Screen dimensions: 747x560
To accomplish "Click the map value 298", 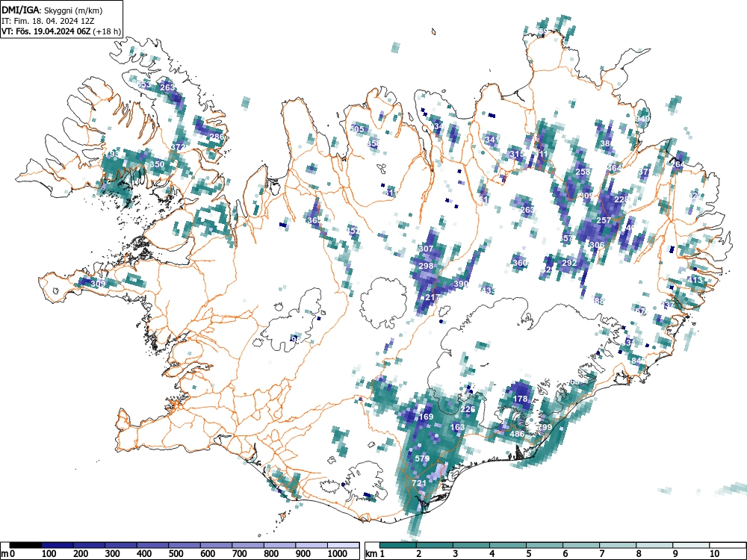I will click(x=426, y=266).
